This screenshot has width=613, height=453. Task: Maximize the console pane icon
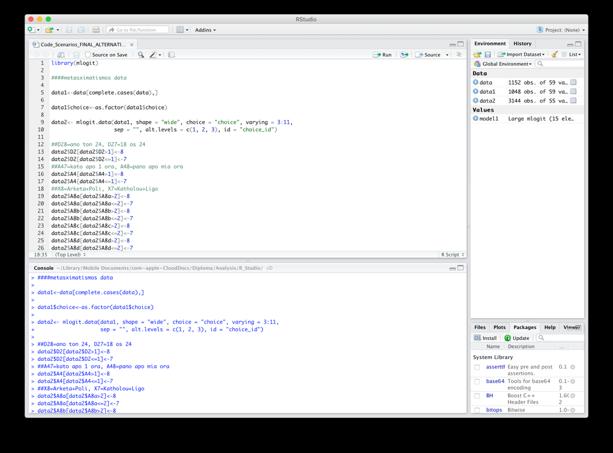tap(461, 268)
